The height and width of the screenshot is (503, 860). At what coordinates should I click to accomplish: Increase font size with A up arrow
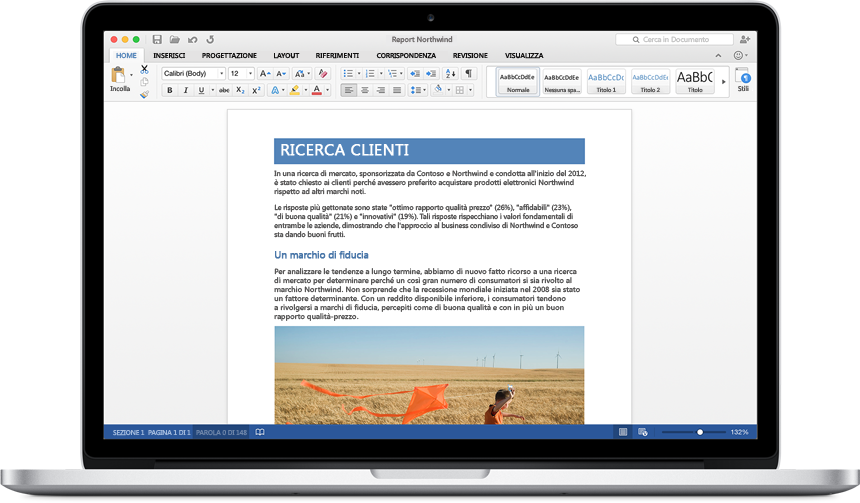pos(265,74)
